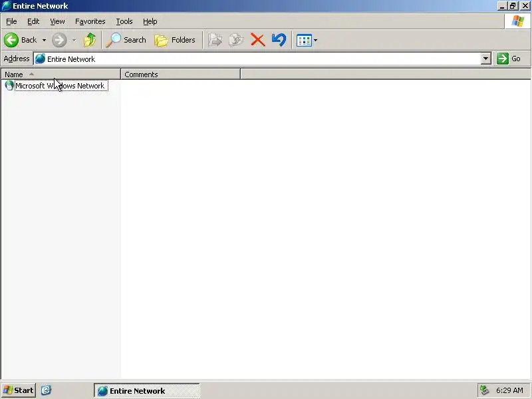Open the Start menu
The image size is (532, 399).
pyautogui.click(x=18, y=390)
